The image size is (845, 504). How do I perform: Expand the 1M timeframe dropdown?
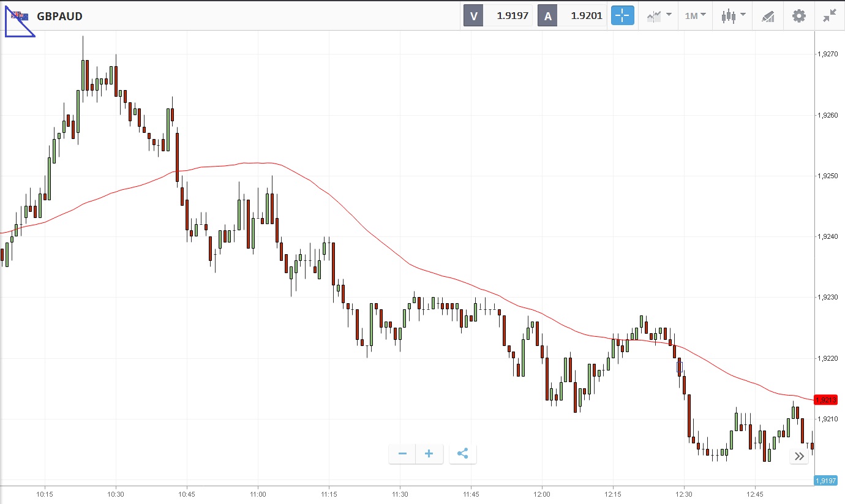[695, 16]
